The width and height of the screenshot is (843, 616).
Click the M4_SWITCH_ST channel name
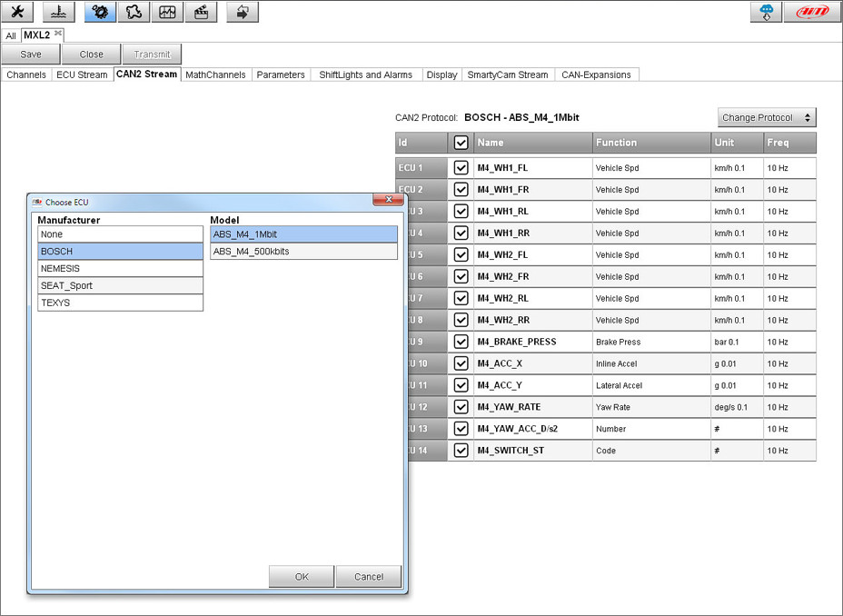(511, 451)
